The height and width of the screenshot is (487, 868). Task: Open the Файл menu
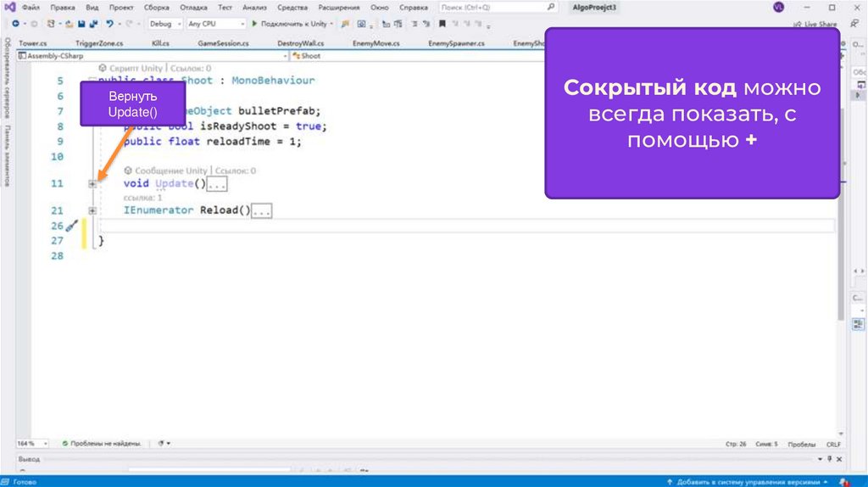[x=31, y=7]
